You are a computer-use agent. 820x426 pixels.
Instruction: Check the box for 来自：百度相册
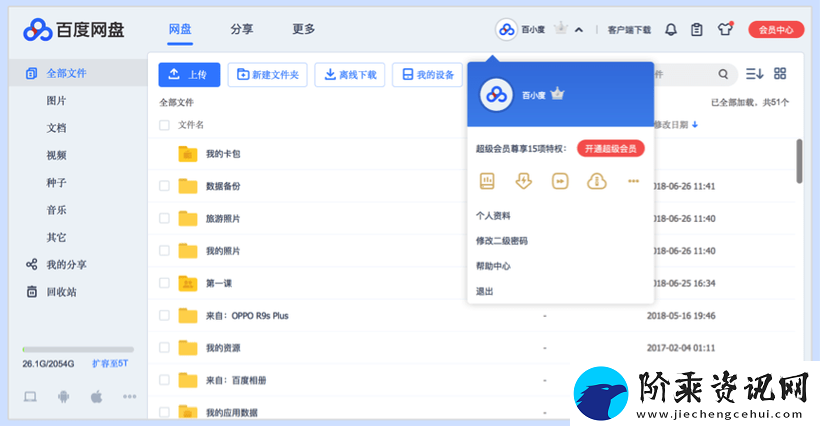point(164,380)
